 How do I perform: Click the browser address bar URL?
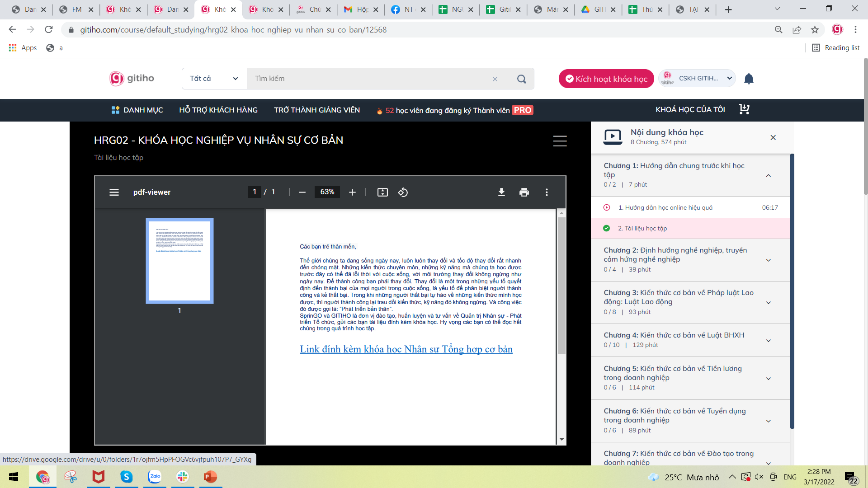233,30
